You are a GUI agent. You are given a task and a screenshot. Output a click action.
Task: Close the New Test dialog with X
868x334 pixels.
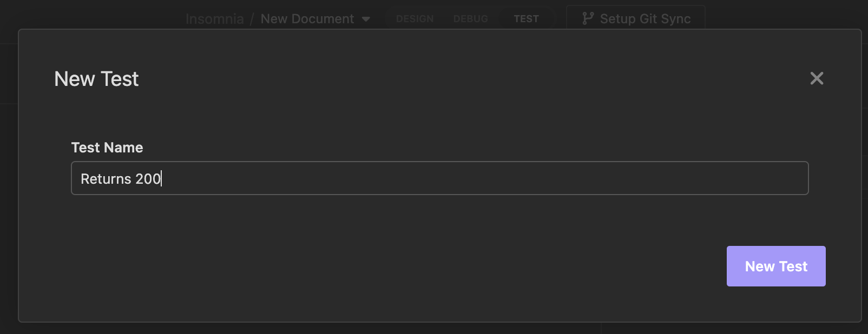point(817,78)
